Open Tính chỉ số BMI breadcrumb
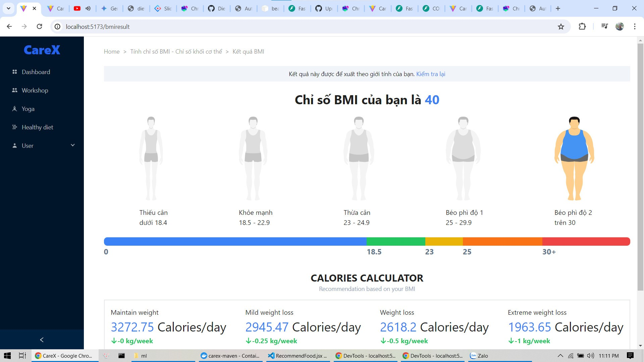This screenshot has height=362, width=644. [176, 52]
